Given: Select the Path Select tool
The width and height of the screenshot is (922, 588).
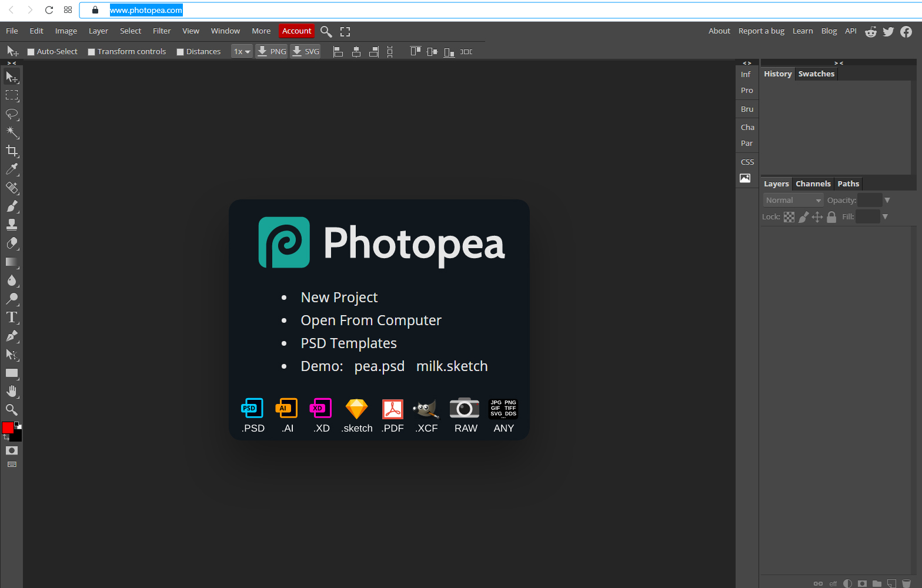Looking at the screenshot, I should click(12, 355).
